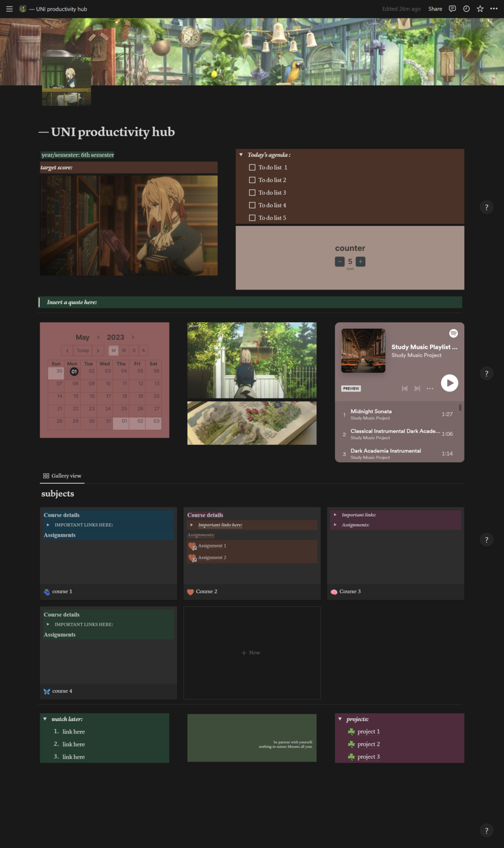Collapse the Today's agenda toggle
The width and height of the screenshot is (504, 848).
point(241,155)
